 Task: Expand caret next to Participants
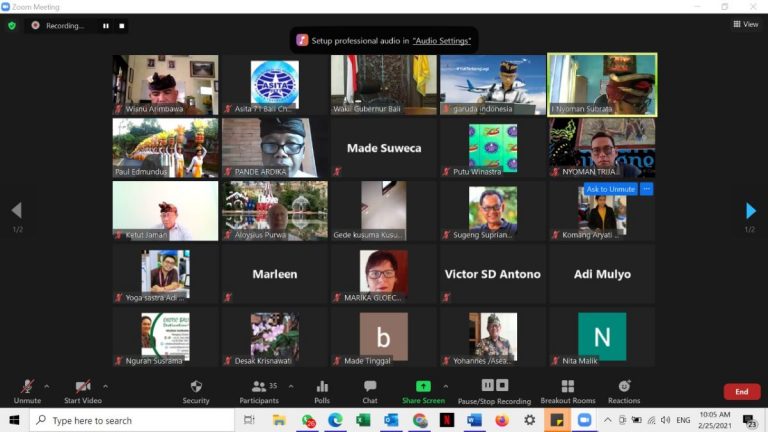point(291,386)
